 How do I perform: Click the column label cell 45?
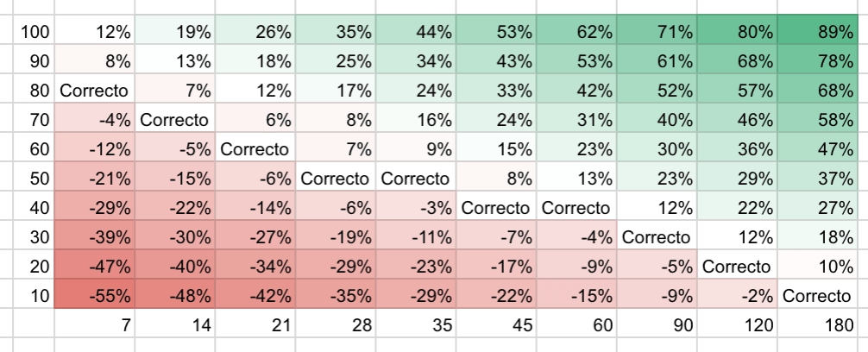(x=496, y=325)
